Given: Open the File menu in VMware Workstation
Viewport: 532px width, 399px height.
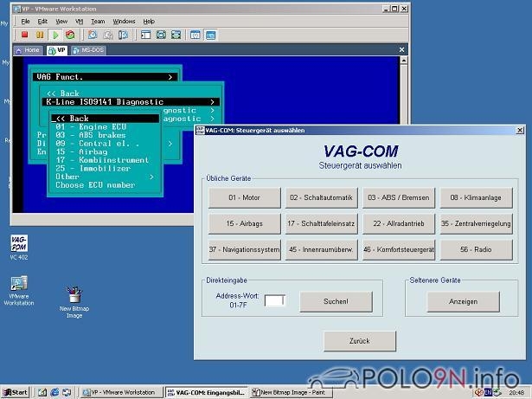Looking at the screenshot, I should pos(25,21).
